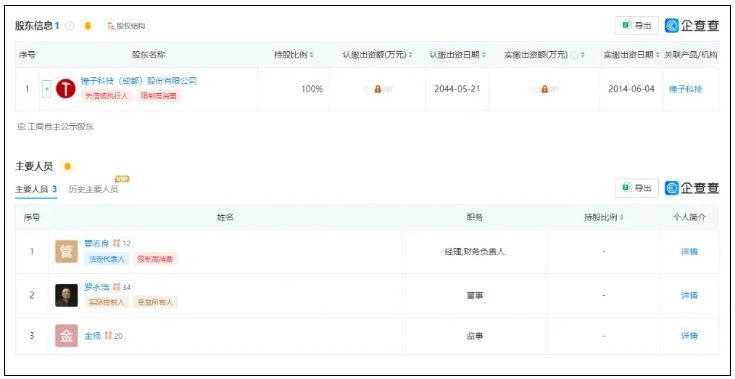Click the VIP lock icon in 认缴出资额 cell
Viewport: 735px width, 379px height.
point(377,89)
